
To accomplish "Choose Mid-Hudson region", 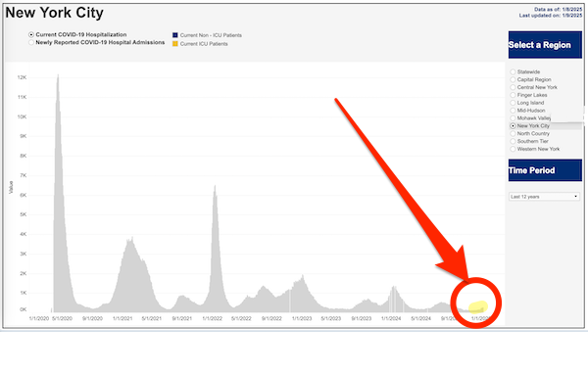I will click(513, 111).
